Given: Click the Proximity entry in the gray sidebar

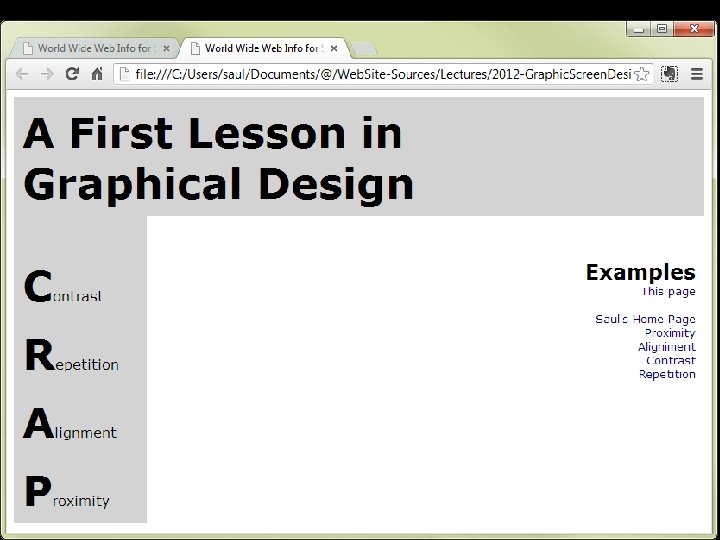Looking at the screenshot, I should point(67,492).
